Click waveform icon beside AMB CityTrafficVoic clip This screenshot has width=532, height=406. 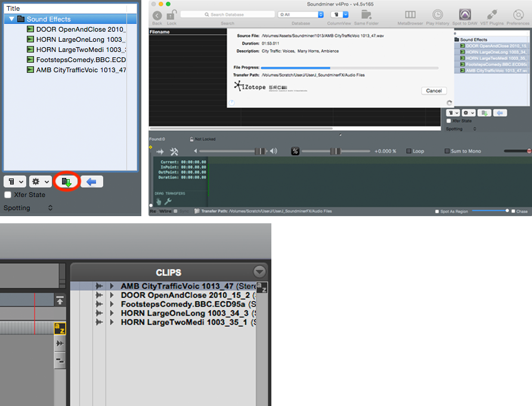point(99,286)
